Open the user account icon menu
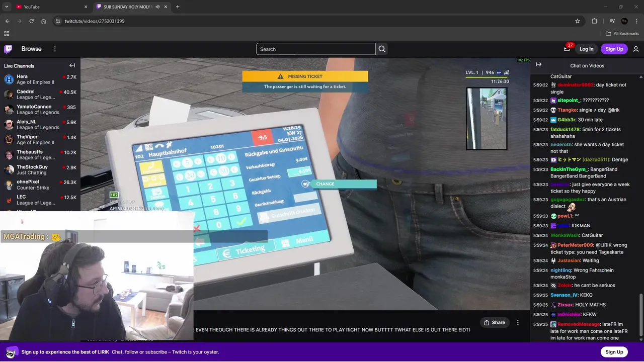 (636, 49)
